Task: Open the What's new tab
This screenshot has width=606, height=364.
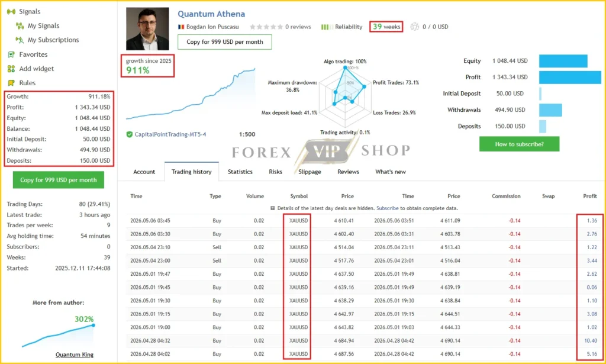Action: [x=391, y=172]
